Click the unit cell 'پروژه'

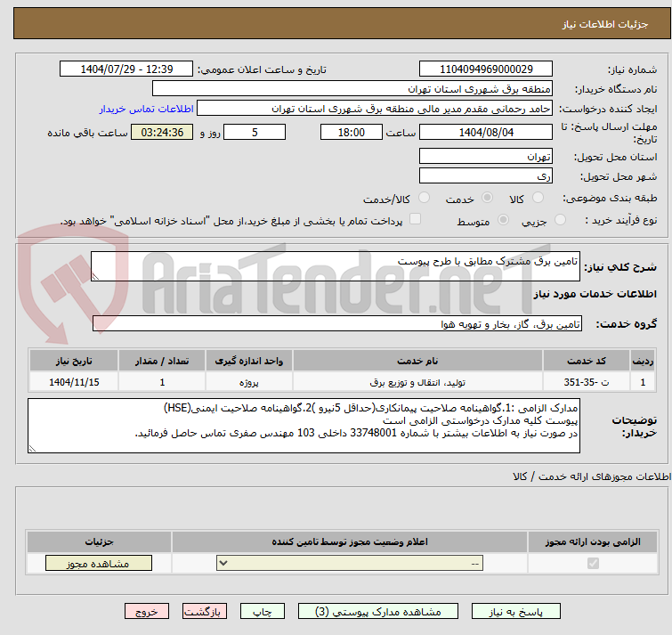pos(249,381)
